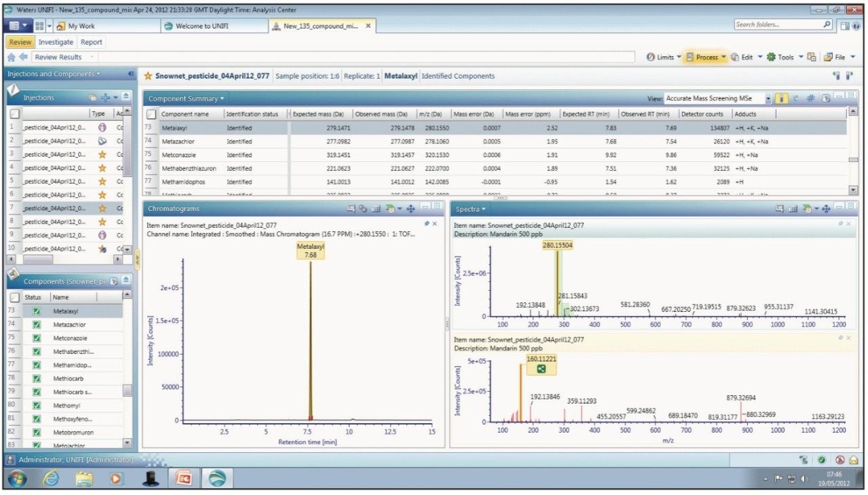Click the Metalaxyl 7.68 peak label in chromatogram
Screen dimensions: 868x495
pyautogui.click(x=311, y=252)
